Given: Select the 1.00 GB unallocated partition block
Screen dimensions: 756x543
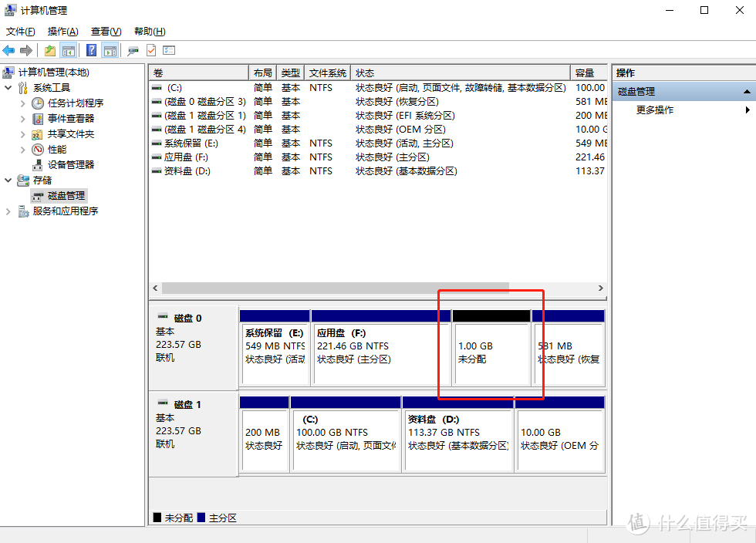Looking at the screenshot, I should click(x=490, y=347).
